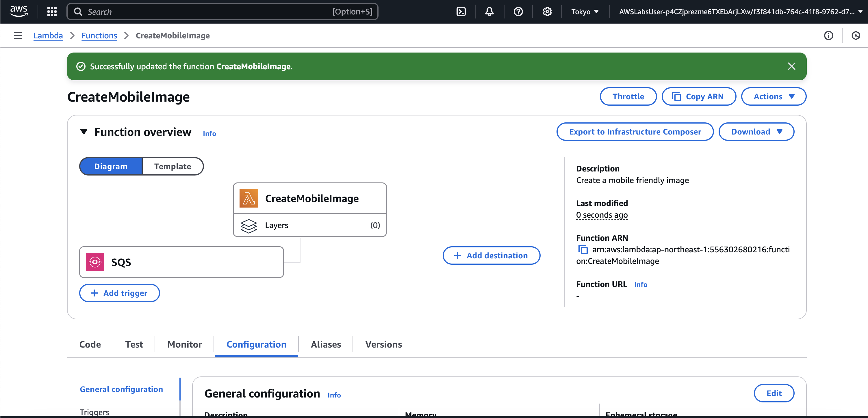Open the Code tab
This screenshot has width=868, height=418.
click(90, 344)
